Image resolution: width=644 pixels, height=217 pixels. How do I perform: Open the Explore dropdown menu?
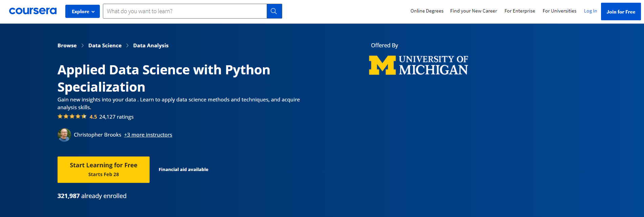[83, 11]
